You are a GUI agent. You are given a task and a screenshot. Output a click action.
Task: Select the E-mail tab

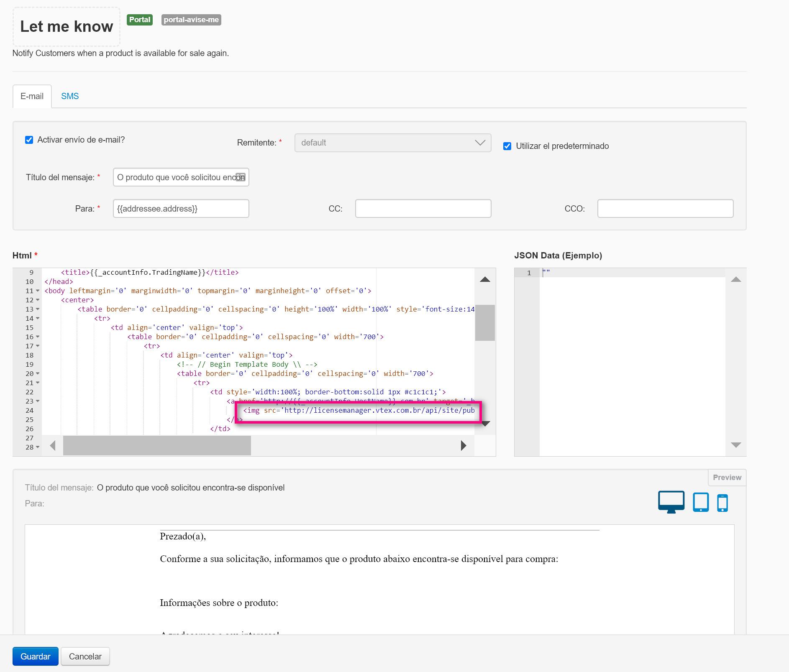pyautogui.click(x=32, y=96)
